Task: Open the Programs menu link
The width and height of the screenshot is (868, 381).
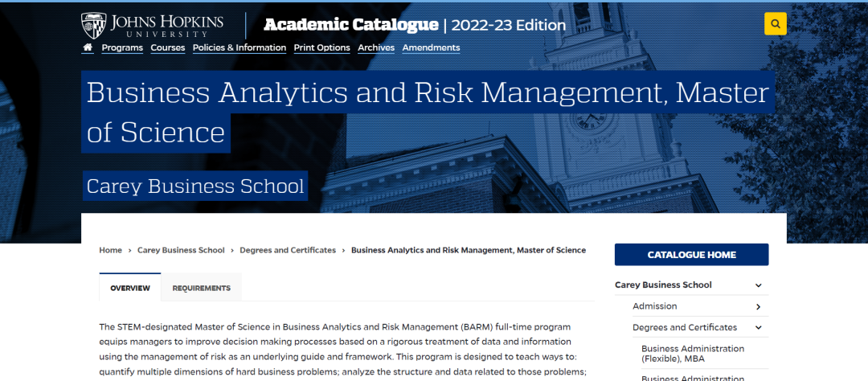Action: [x=122, y=47]
